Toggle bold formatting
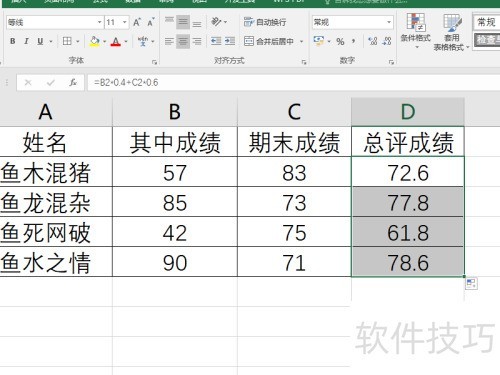 tap(13, 41)
